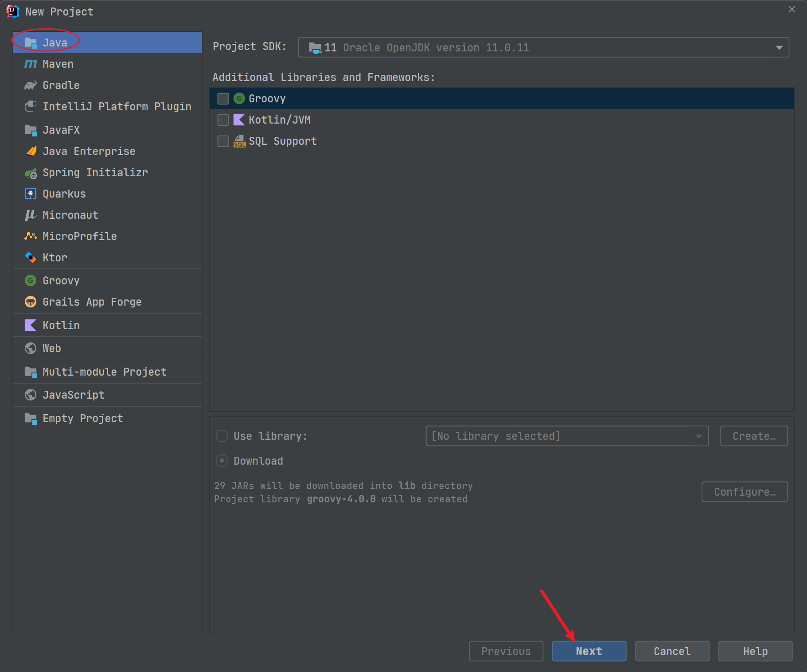Image resolution: width=807 pixels, height=672 pixels.
Task: Click the MicroProfile icon
Action: click(x=31, y=236)
